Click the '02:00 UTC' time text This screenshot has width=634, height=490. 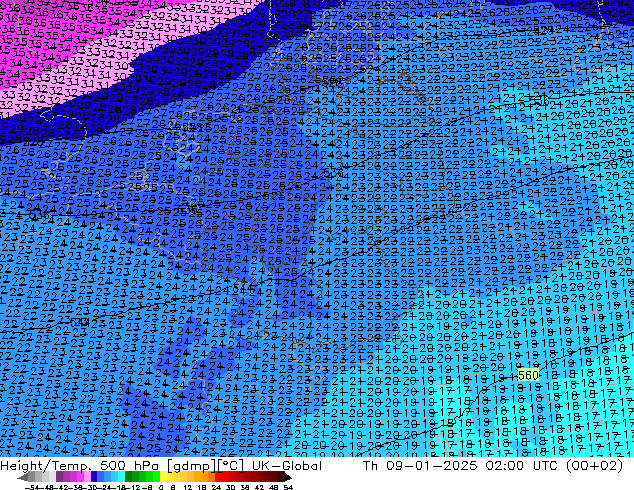click(x=524, y=466)
